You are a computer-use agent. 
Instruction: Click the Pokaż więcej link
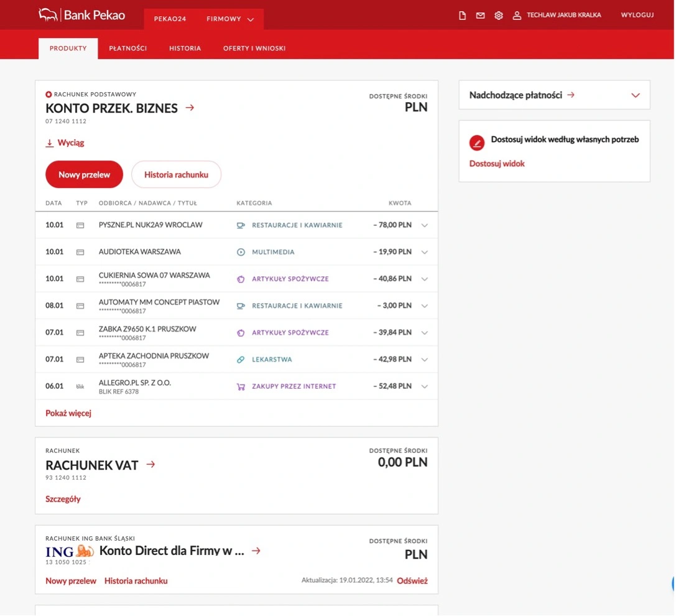(68, 413)
